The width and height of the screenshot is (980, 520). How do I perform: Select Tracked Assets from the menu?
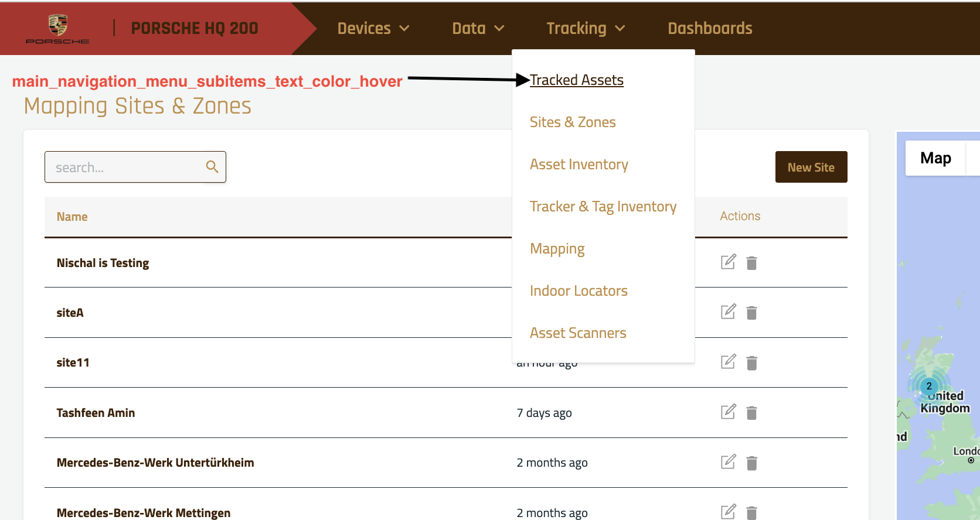[x=577, y=80]
